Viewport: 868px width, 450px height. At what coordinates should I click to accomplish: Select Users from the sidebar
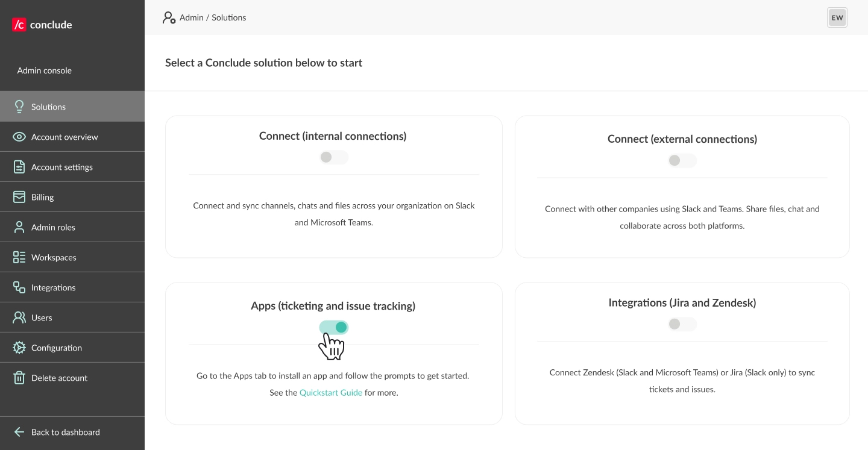(x=19, y=317)
